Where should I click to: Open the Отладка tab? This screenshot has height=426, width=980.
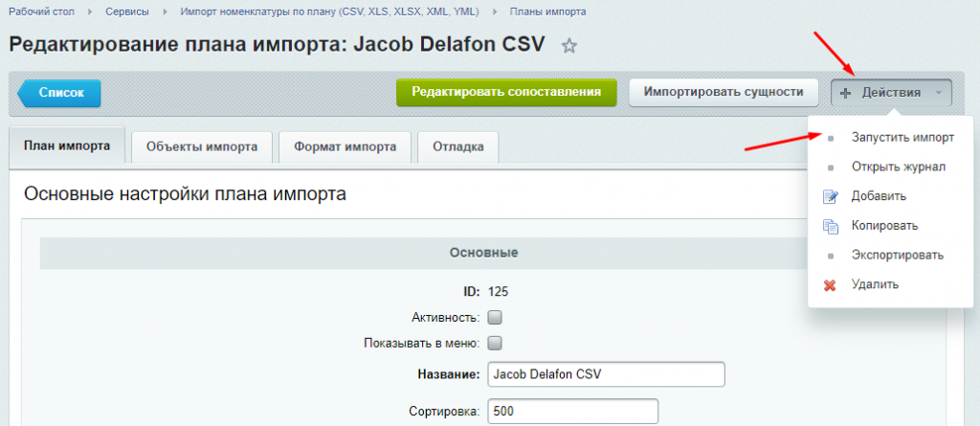tap(458, 147)
